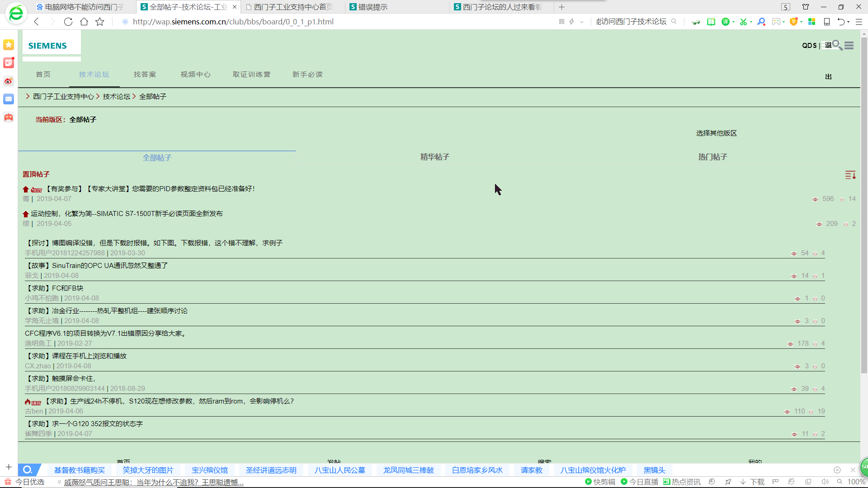This screenshot has width=868, height=488.
Task: Open the reading mode book icon
Action: [711, 22]
